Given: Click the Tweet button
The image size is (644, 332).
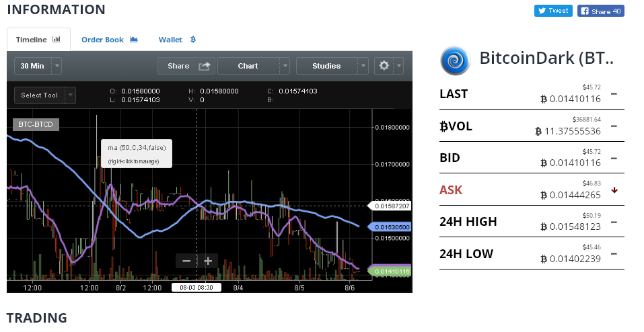Looking at the screenshot, I should (553, 11).
